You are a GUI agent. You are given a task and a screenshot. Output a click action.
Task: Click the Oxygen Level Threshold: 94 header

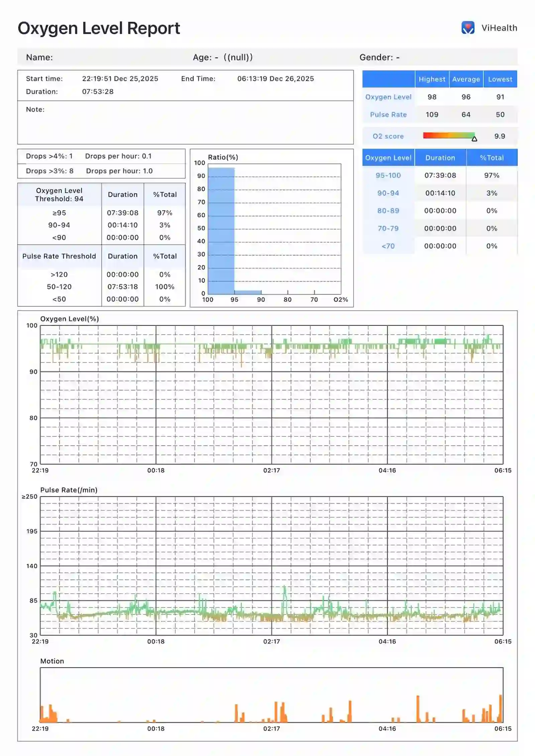click(x=59, y=194)
